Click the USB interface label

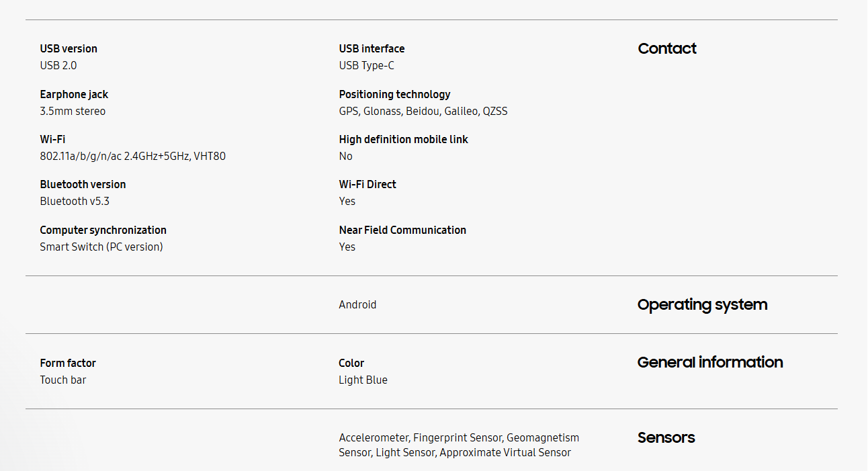tap(372, 48)
